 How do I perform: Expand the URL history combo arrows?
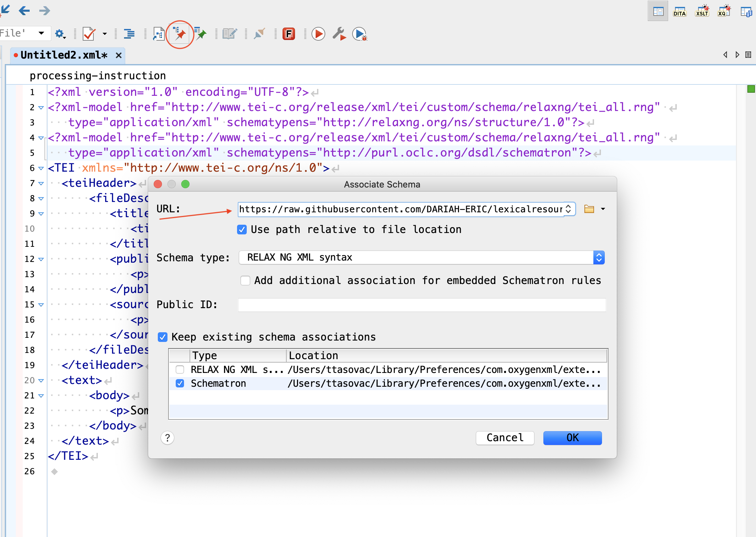pos(569,209)
